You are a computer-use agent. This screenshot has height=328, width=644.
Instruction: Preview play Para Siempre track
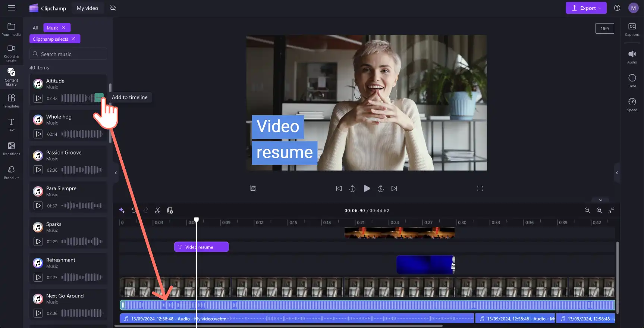click(38, 206)
